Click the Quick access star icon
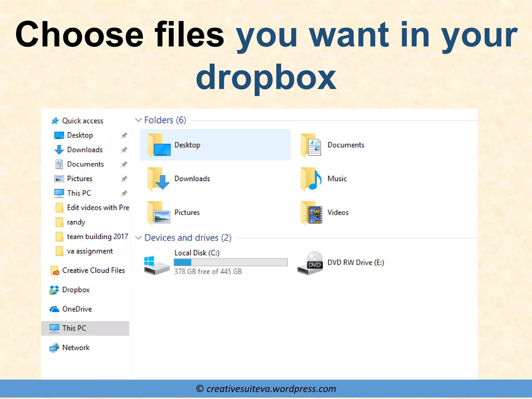This screenshot has width=532, height=399. (55, 121)
